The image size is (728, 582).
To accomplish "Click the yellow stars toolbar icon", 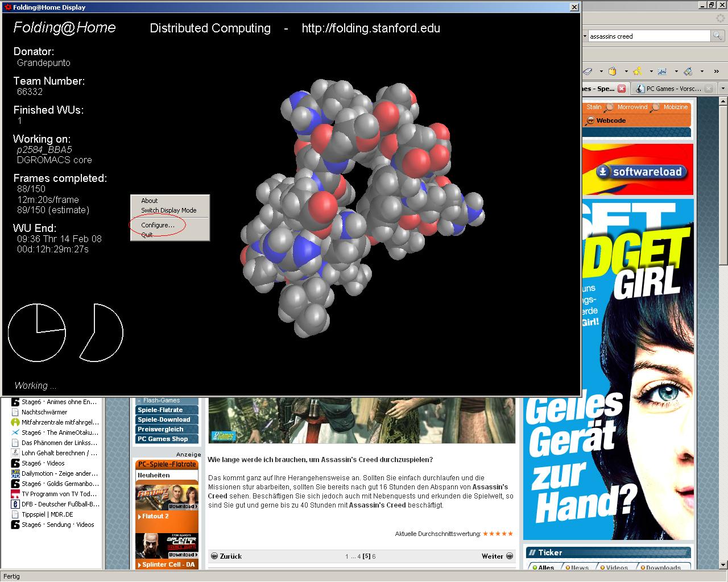I will (x=638, y=71).
